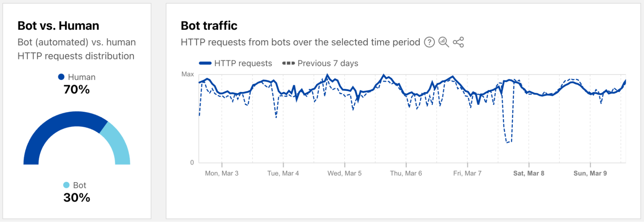This screenshot has width=644, height=222.
Task: Click the 70% Human percentage value
Action: point(77,89)
